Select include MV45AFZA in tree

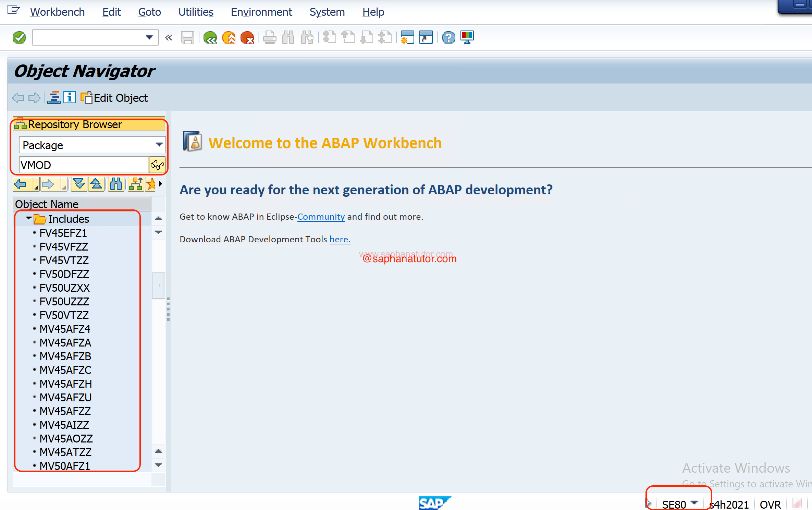point(65,343)
